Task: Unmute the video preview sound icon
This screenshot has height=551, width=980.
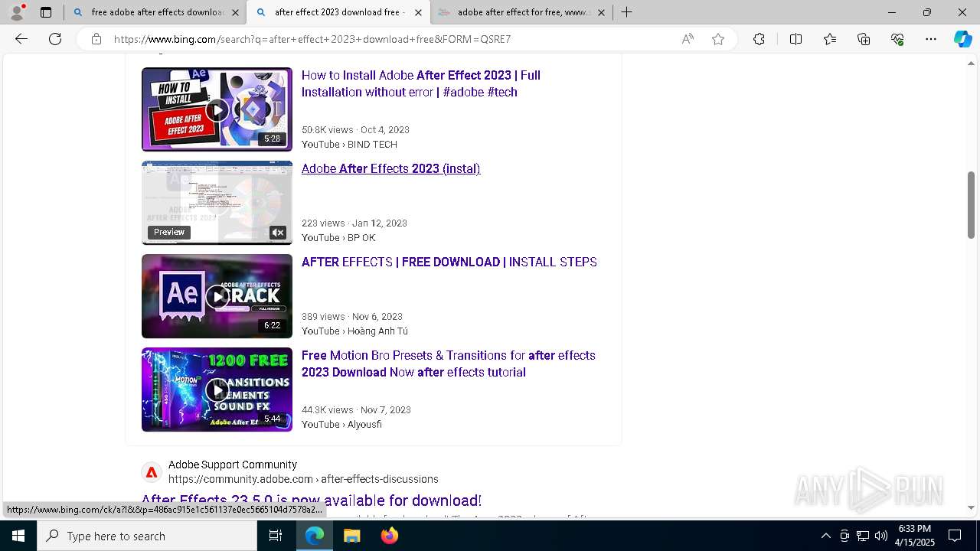Action: (278, 233)
